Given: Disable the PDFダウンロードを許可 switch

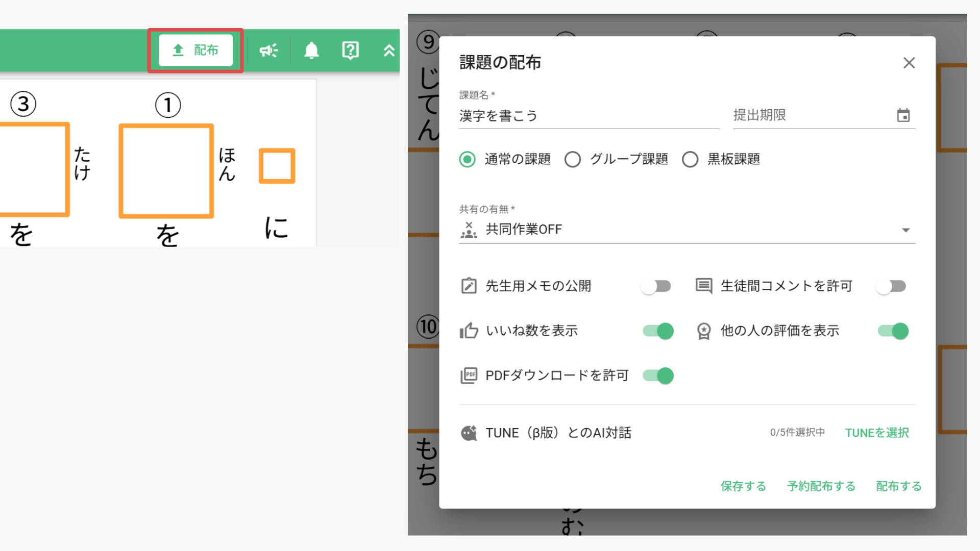Looking at the screenshot, I should point(658,376).
